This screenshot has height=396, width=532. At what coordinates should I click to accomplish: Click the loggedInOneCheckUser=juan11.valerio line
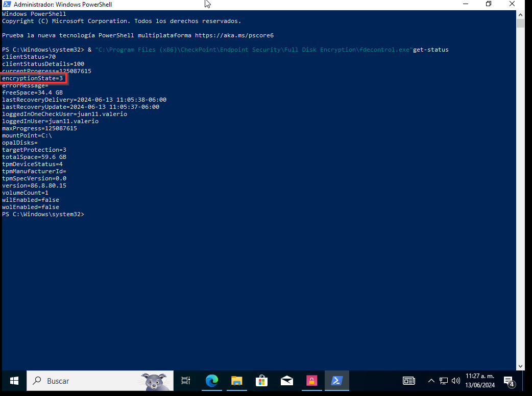[x=64, y=114]
